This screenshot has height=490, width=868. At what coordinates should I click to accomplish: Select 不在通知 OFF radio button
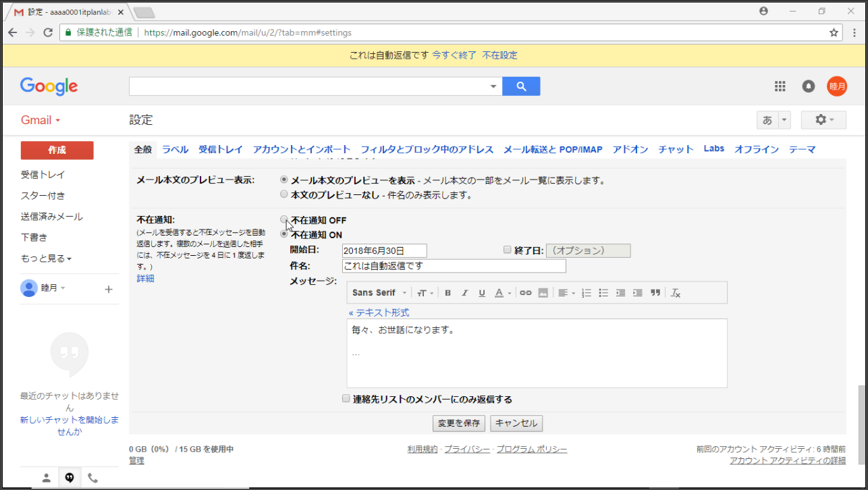click(284, 220)
